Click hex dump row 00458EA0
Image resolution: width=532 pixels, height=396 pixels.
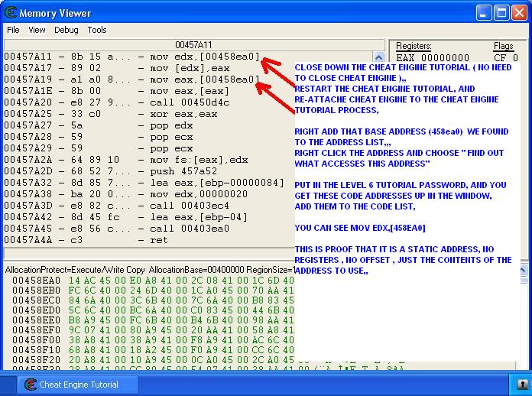tap(145, 281)
